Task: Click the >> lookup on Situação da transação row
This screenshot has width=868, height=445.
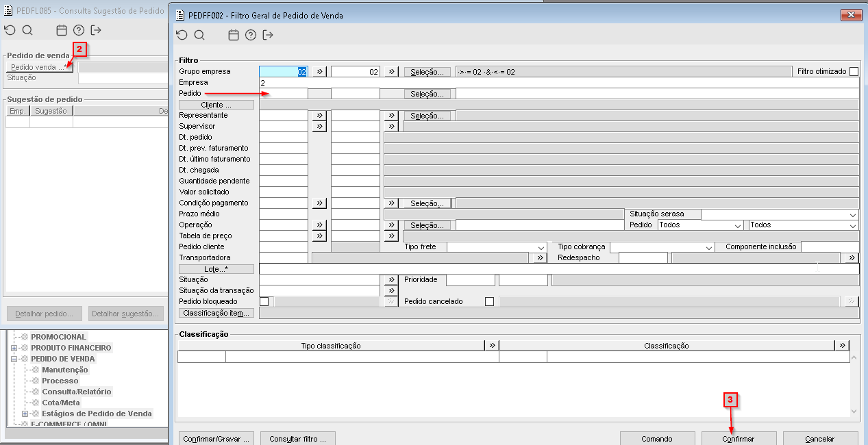Action: click(x=390, y=290)
